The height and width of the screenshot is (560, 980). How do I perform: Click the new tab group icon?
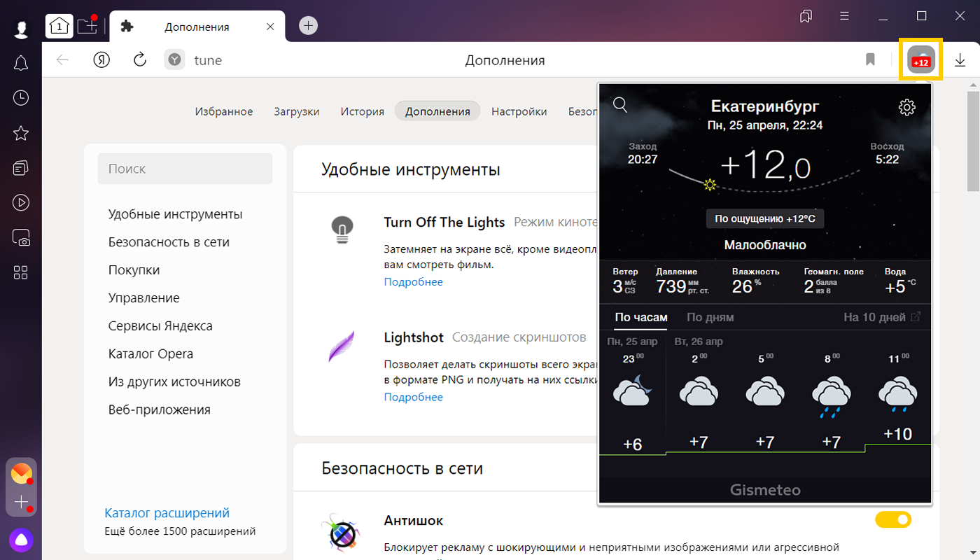pyautogui.click(x=87, y=27)
